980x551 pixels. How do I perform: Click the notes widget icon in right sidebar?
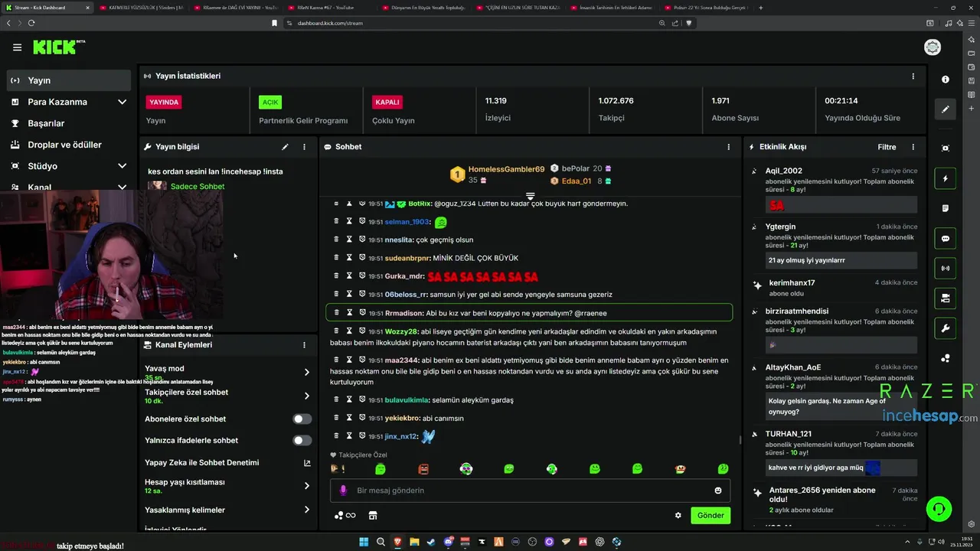pos(946,208)
